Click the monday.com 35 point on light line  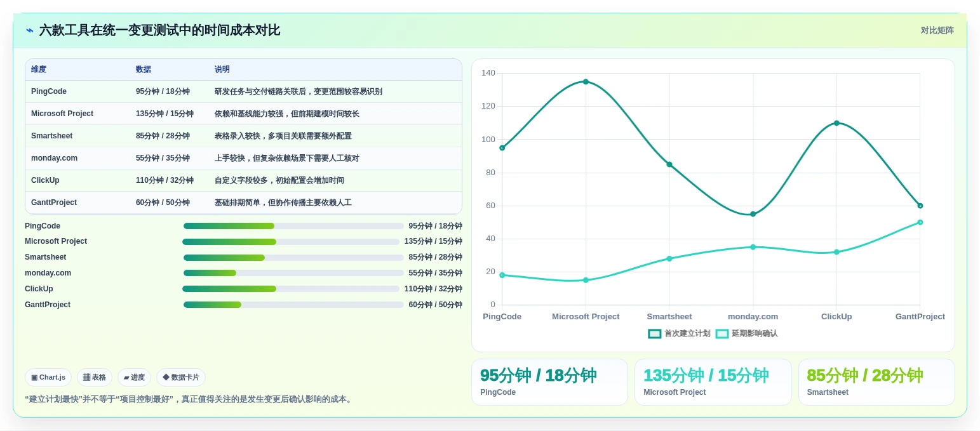753,247
